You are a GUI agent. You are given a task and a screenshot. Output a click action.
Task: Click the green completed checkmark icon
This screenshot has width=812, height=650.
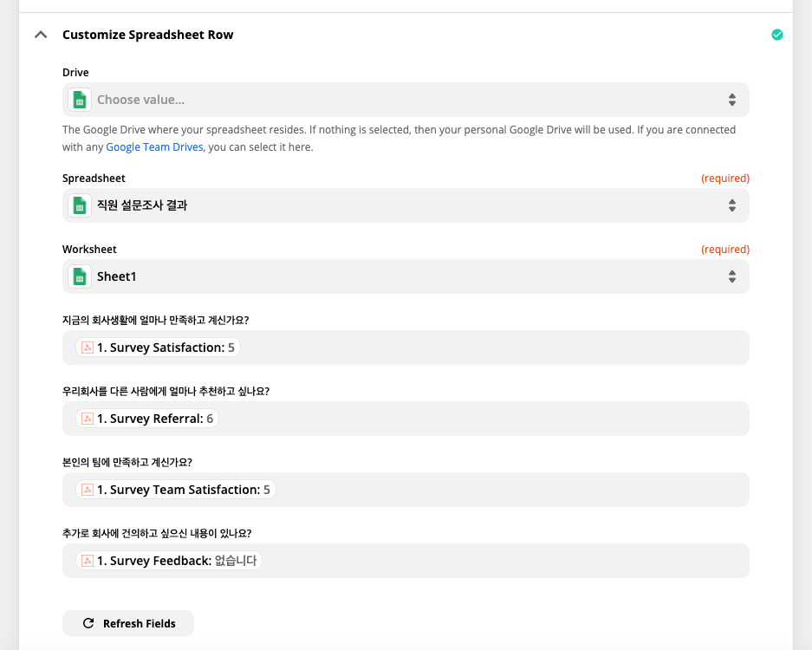(776, 35)
